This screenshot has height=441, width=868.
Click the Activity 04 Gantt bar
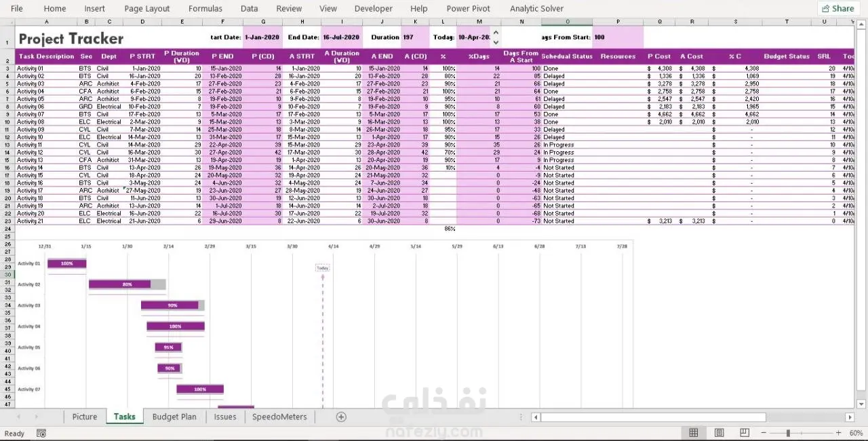click(x=175, y=326)
